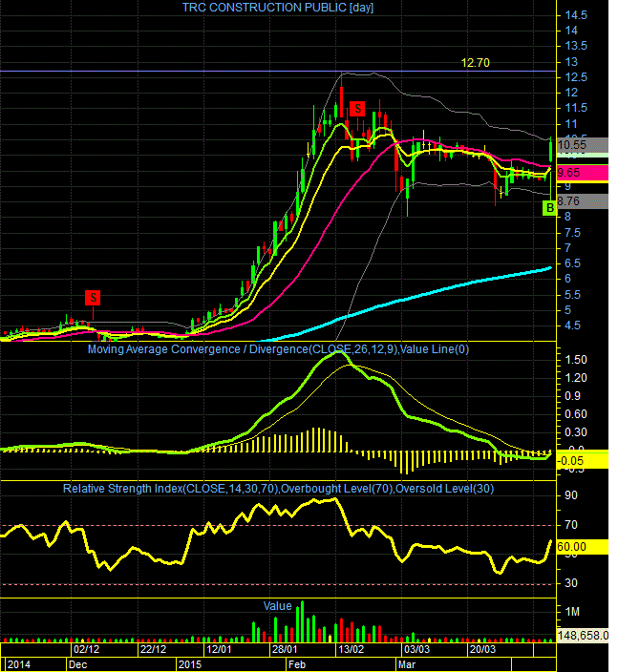Click the 12.70 resistance level label
Image resolution: width=618 pixels, height=672 pixels.
coord(475,63)
